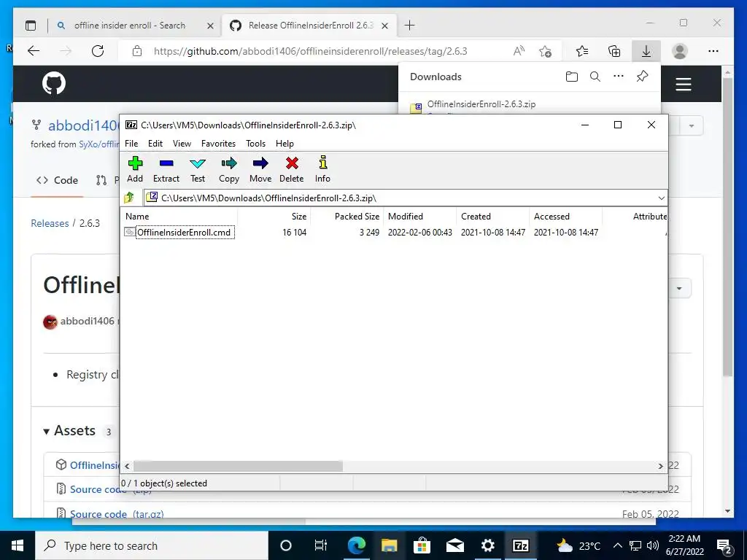Click the Edge URL address bar
Image resolution: width=747 pixels, height=560 pixels.
[310, 51]
